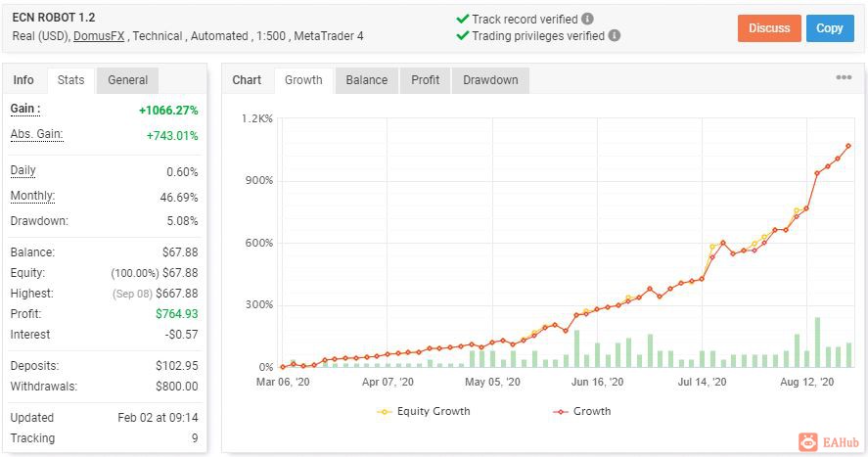Click info icon beside Trading privileges verified
The width and height of the screenshot is (868, 457).
tap(614, 35)
